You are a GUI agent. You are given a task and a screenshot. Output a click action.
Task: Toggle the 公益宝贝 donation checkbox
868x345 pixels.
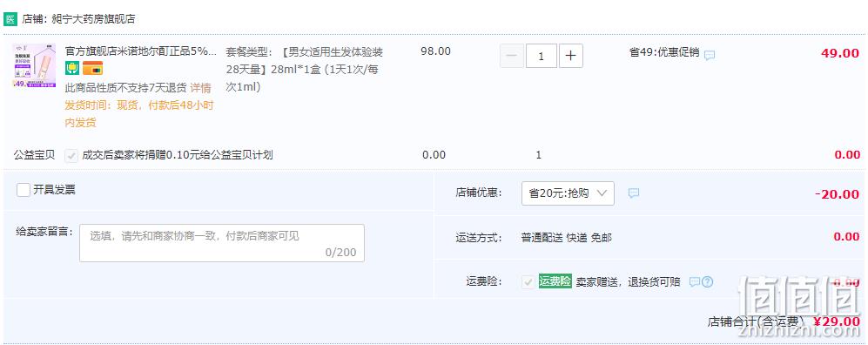[x=71, y=155]
